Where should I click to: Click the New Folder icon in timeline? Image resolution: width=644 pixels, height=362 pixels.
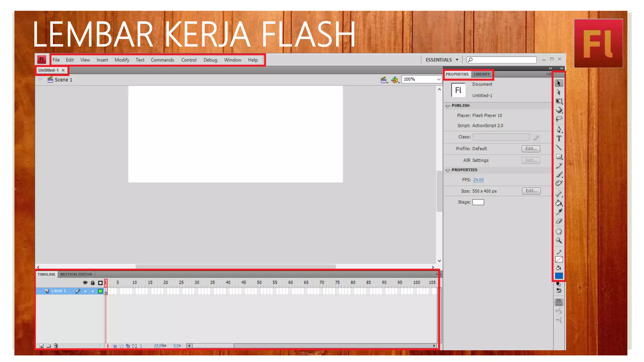pyautogui.click(x=48, y=346)
